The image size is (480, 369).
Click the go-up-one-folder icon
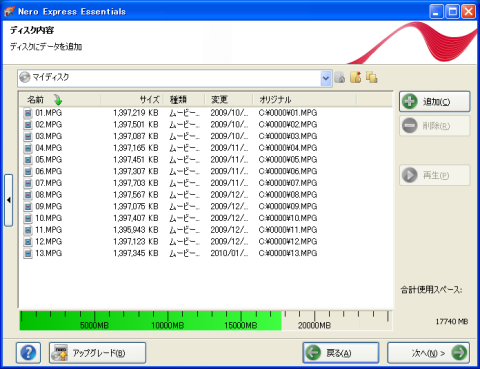pos(340,78)
